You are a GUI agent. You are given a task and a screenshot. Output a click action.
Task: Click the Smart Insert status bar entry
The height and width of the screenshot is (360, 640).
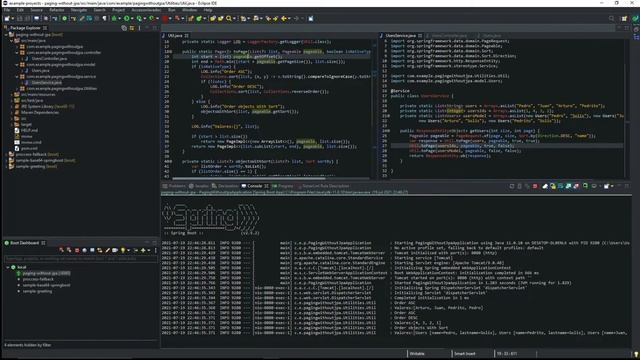[464, 354]
